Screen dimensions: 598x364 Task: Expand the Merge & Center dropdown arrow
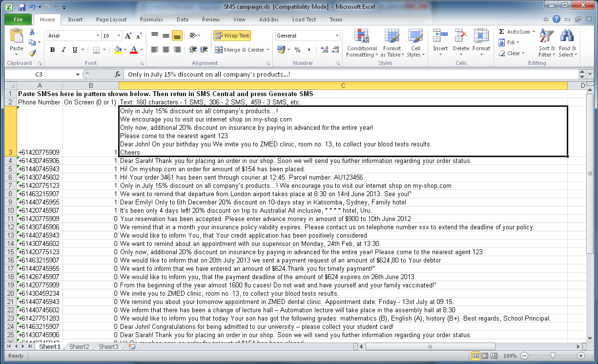tap(268, 50)
